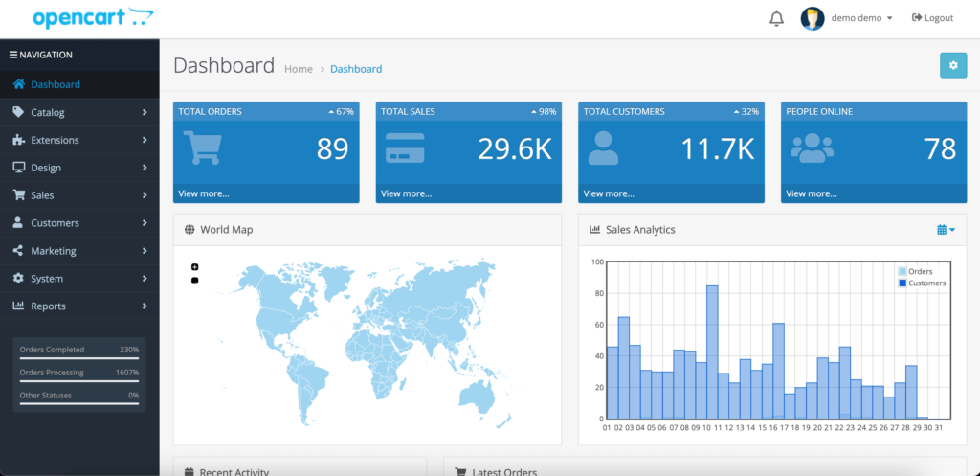Viewport: 980px width, 476px height.
Task: Click the Total Customers user icon
Action: pyautogui.click(x=603, y=148)
